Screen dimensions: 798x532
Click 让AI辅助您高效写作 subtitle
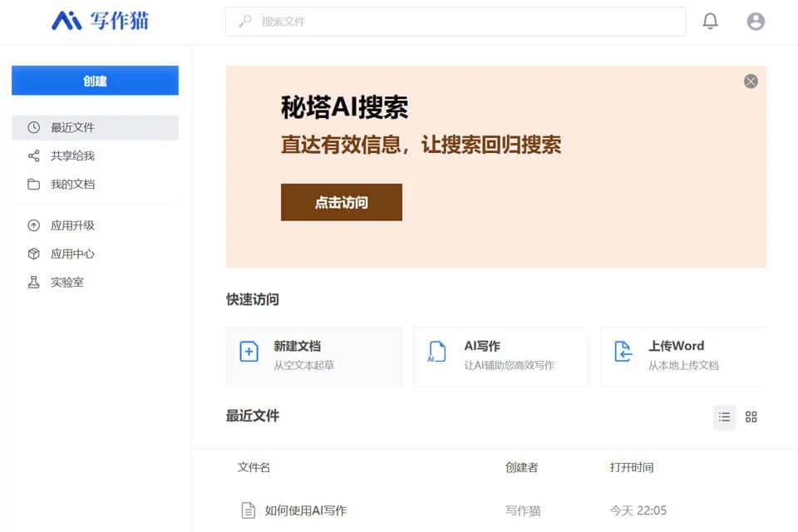[x=509, y=366]
